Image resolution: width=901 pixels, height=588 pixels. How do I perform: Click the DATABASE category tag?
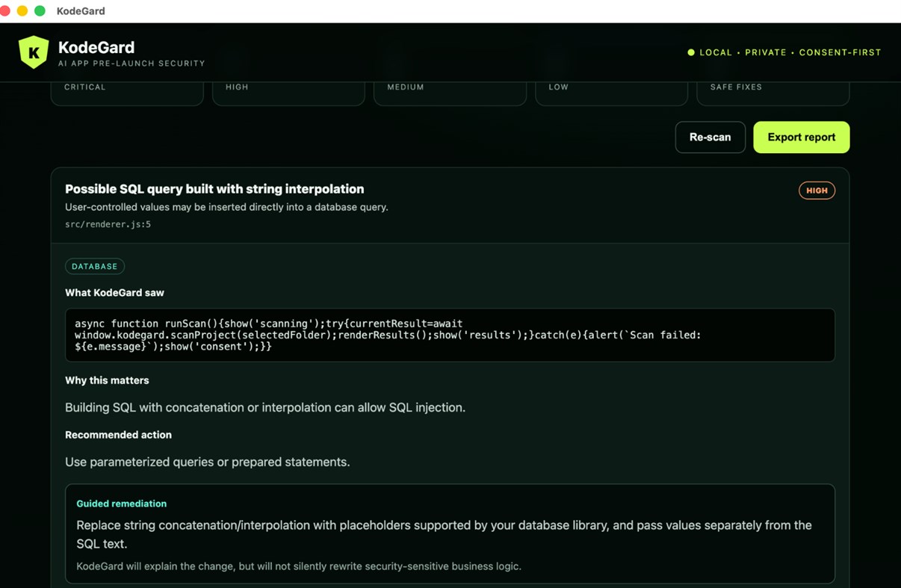(x=95, y=266)
